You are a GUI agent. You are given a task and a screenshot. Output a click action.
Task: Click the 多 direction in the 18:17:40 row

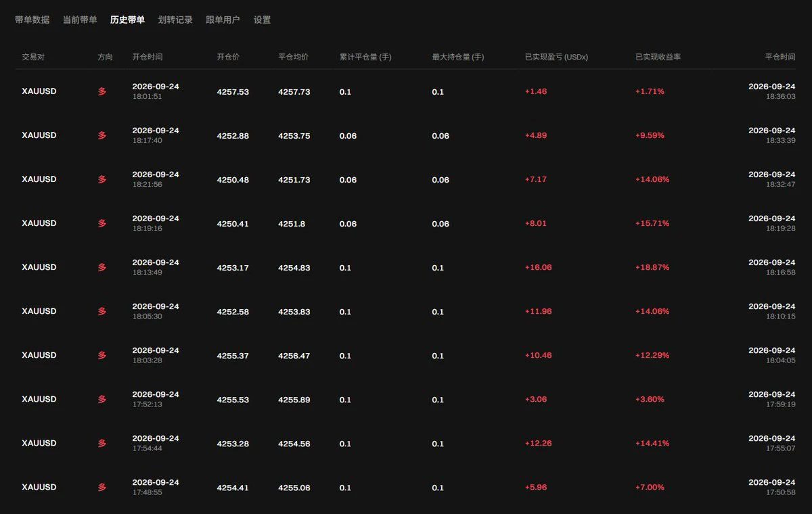pyautogui.click(x=102, y=135)
